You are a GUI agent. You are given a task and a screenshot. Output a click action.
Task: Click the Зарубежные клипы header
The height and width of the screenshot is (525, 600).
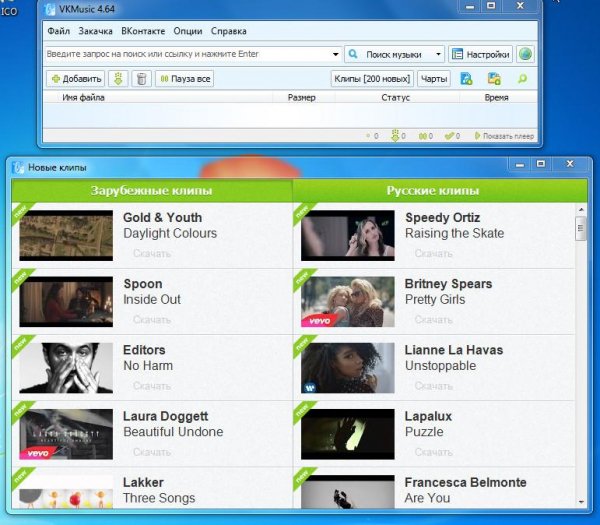tap(152, 191)
